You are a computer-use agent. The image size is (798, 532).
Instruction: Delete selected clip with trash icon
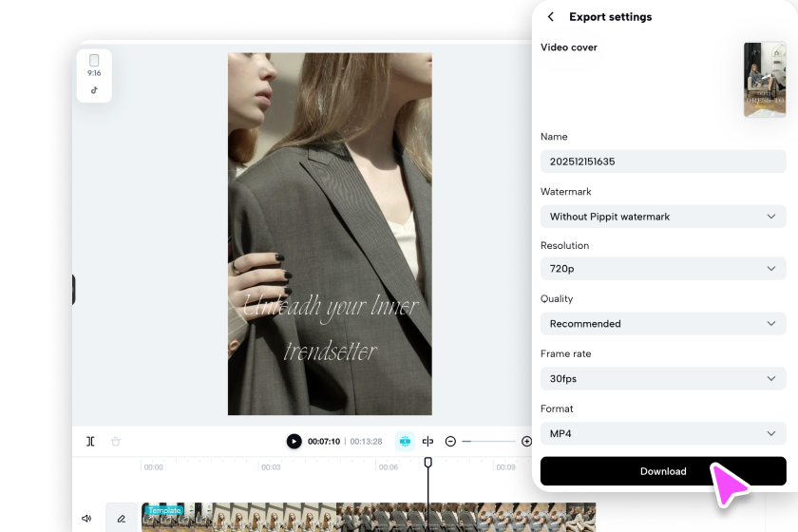coord(116,442)
